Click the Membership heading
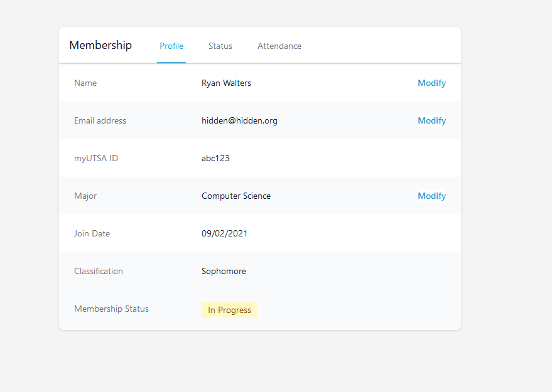This screenshot has width=552, height=392. click(100, 45)
